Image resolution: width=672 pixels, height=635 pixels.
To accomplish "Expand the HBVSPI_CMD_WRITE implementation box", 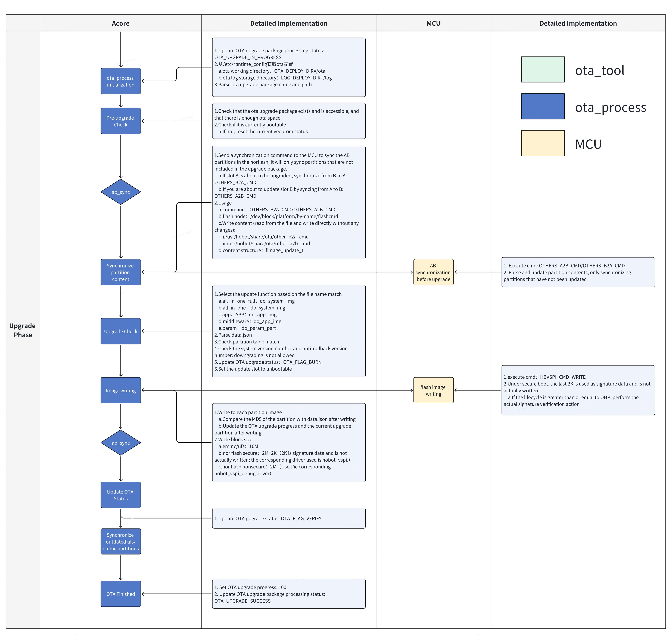I will pos(578,390).
